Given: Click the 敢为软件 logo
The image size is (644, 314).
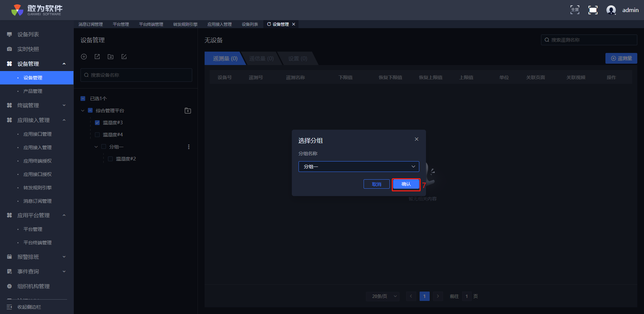Looking at the screenshot, I should (37, 10).
